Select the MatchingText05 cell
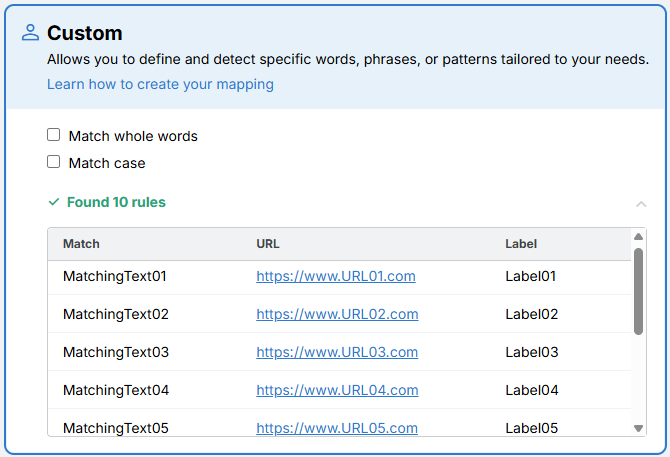This screenshot has height=457, width=670. pyautogui.click(x=116, y=428)
